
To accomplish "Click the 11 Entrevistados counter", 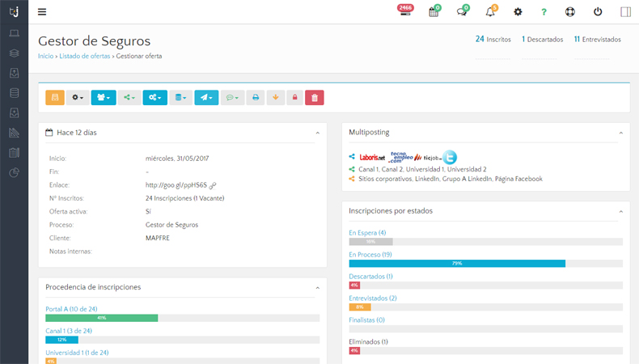I will point(598,39).
